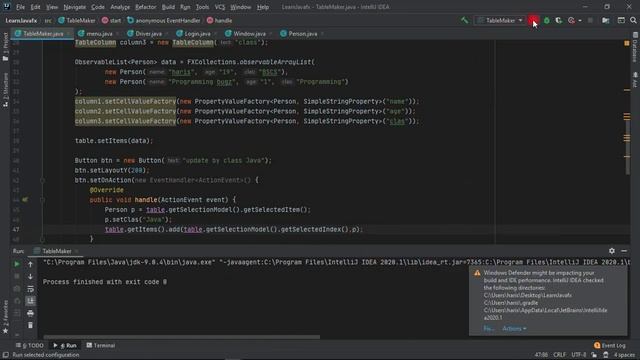Screen dimensions: 640x360
Task: Open the Actions dropdown in notification
Action: tap(514, 329)
